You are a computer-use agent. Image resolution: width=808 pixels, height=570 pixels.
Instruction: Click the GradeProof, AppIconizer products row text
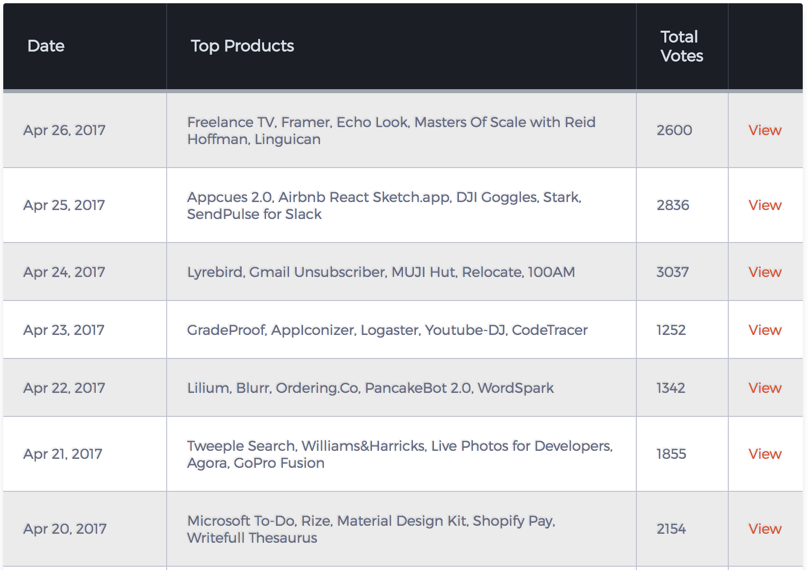coord(387,330)
